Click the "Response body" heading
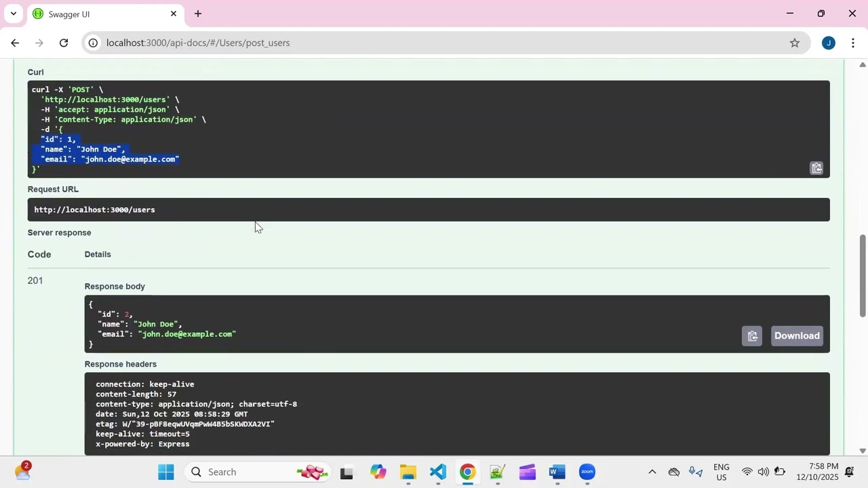Viewport: 868px width, 488px height. coord(115,287)
